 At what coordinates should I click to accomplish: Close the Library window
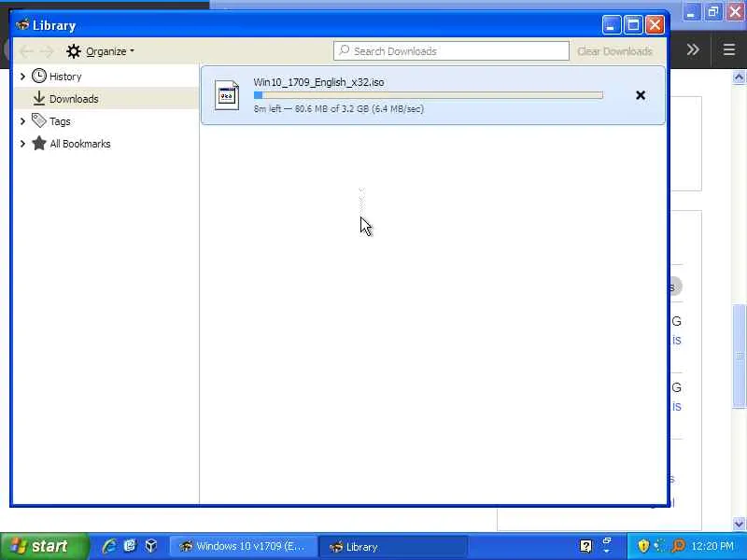click(655, 25)
